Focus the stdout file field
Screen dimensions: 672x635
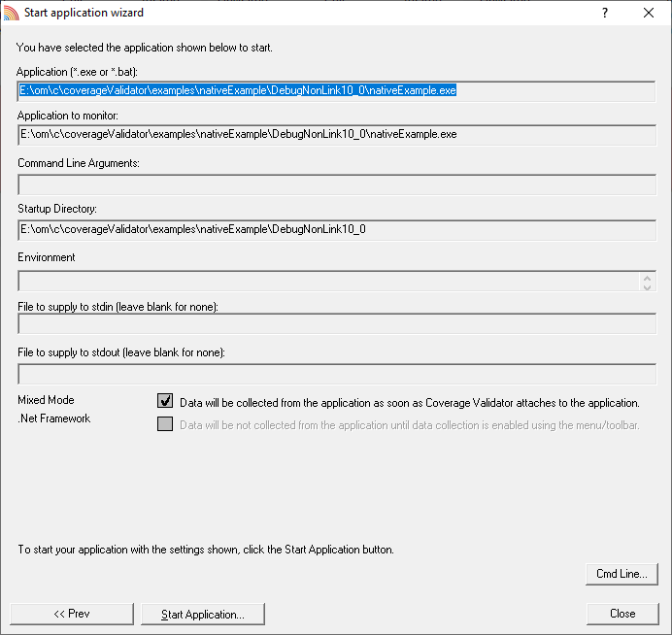337,374
